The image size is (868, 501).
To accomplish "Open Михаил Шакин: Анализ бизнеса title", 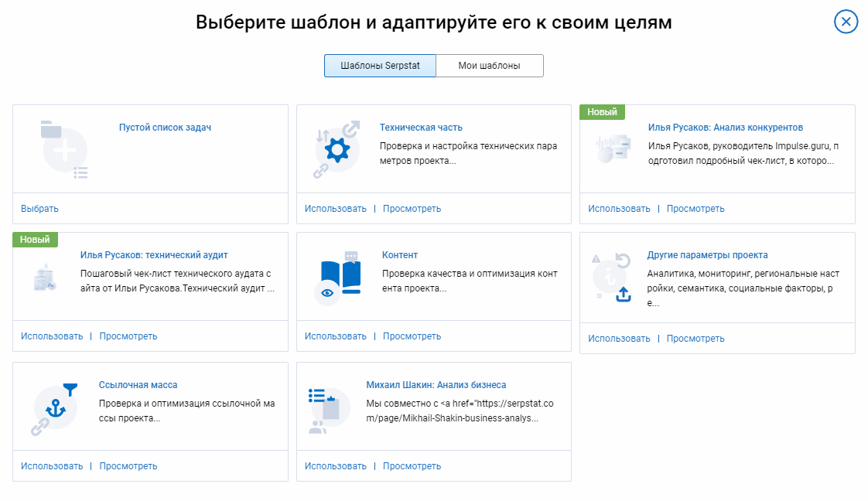I will pyautogui.click(x=436, y=385).
